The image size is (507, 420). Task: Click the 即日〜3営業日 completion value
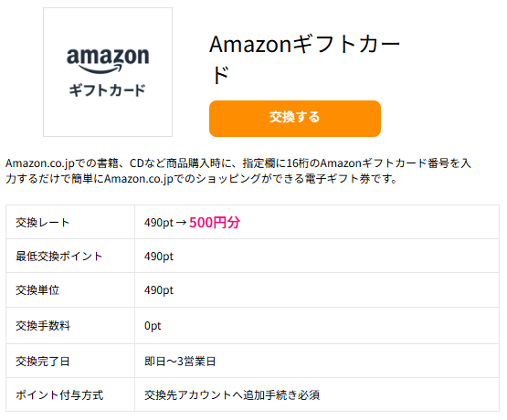(x=180, y=361)
